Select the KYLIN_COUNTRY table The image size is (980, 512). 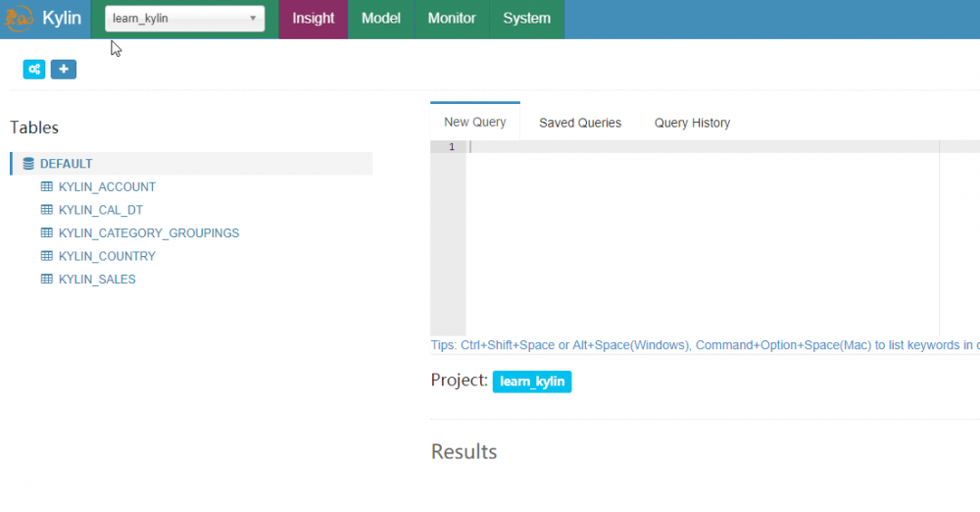tap(107, 256)
